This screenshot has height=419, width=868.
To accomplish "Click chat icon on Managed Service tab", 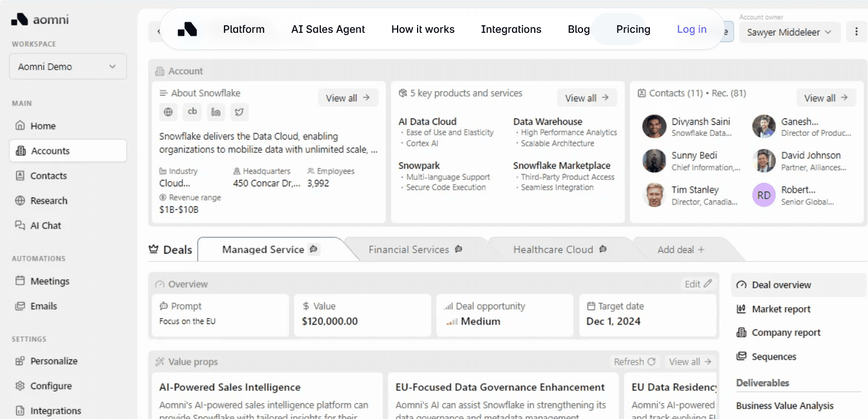I will click(314, 250).
